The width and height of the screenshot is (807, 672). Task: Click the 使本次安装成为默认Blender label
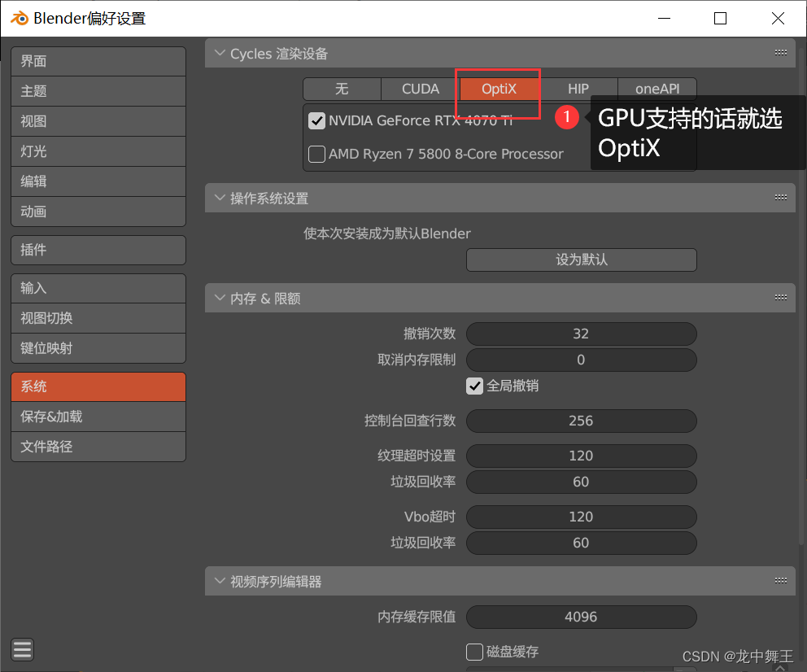pyautogui.click(x=386, y=233)
